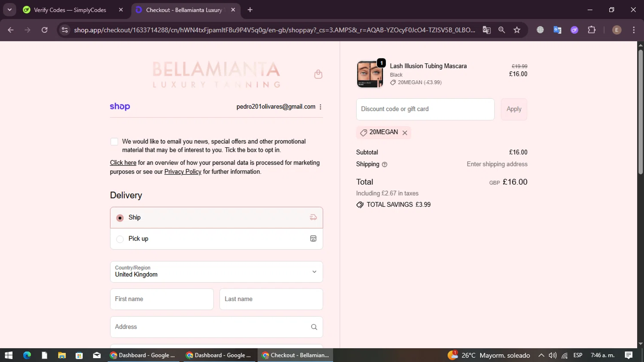Tick the marketing emails opt-in checkbox
Image resolution: width=644 pixels, height=362 pixels.
[114, 142]
